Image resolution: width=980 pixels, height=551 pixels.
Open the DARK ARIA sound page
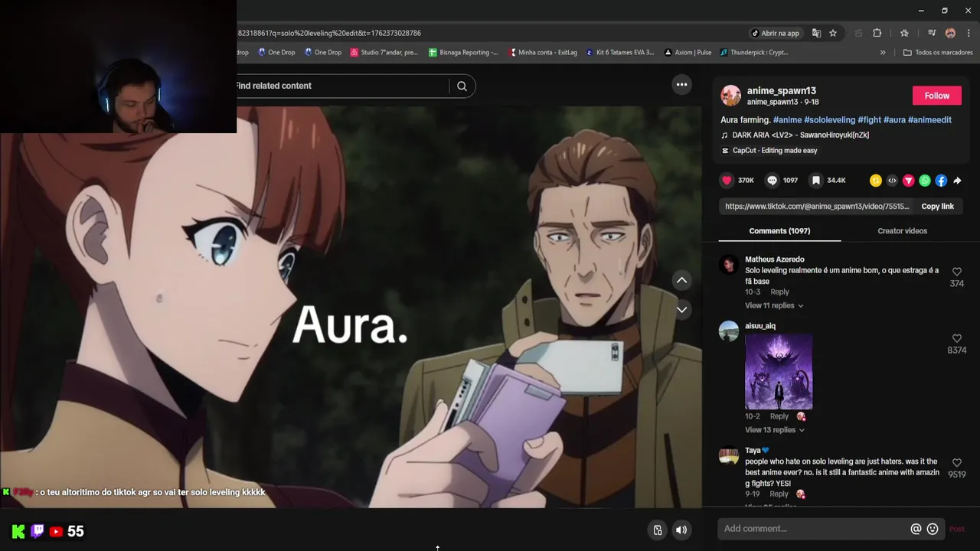(800, 135)
